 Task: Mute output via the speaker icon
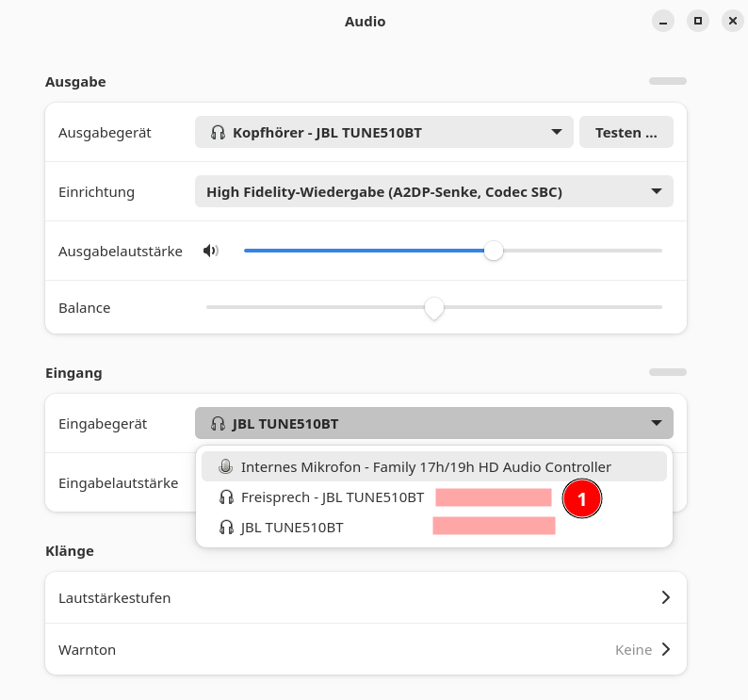(210, 251)
